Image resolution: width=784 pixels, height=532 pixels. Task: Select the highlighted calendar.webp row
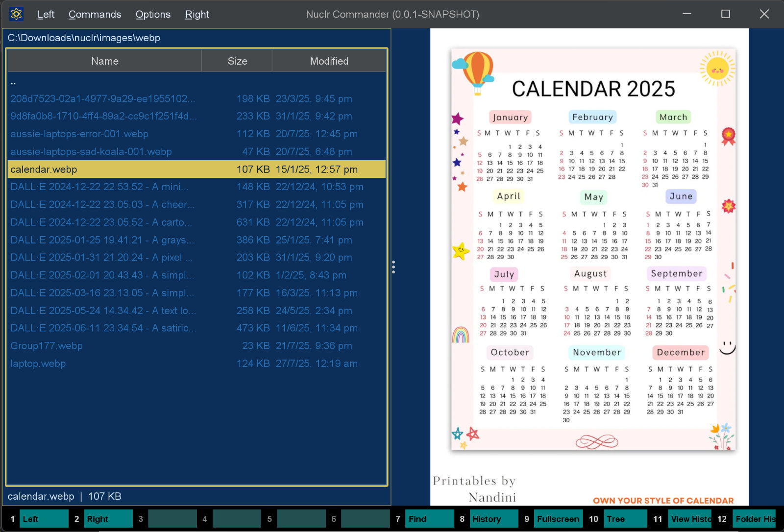pos(196,169)
